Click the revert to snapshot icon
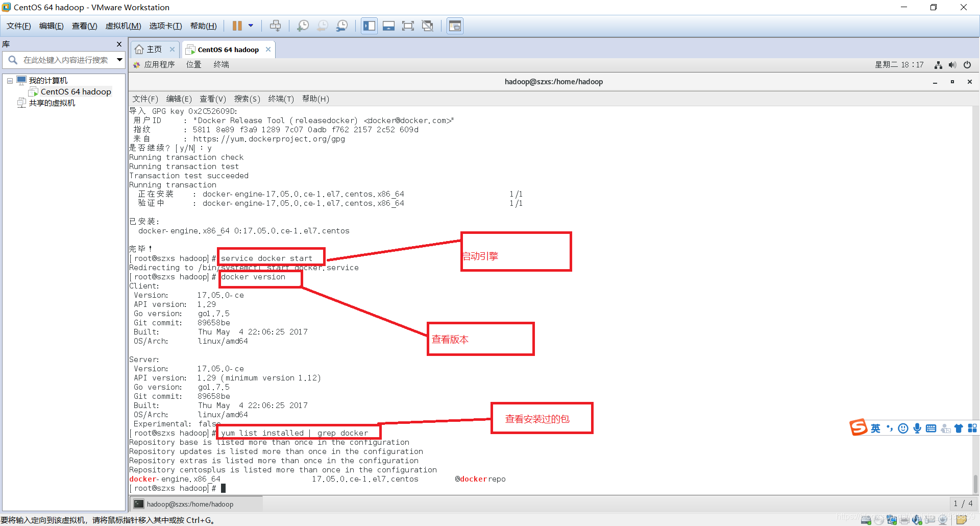Viewport: 980px width, 526px height. click(323, 26)
